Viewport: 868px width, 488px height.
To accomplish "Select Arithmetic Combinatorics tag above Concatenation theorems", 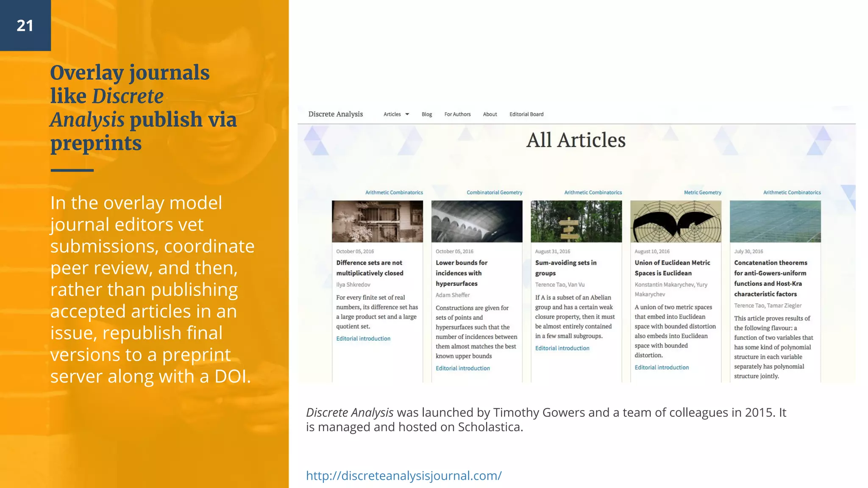I will [792, 192].
